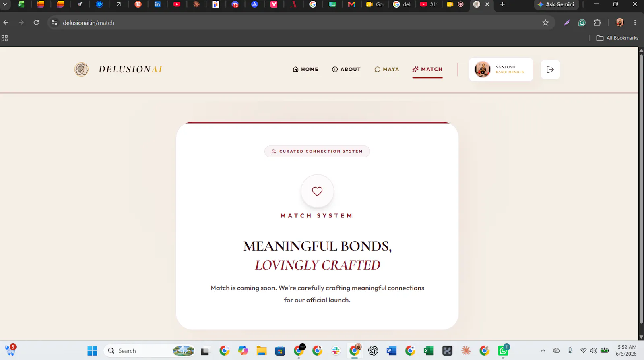
Task: Open WhatsApp from the taskbar
Action: (503, 351)
